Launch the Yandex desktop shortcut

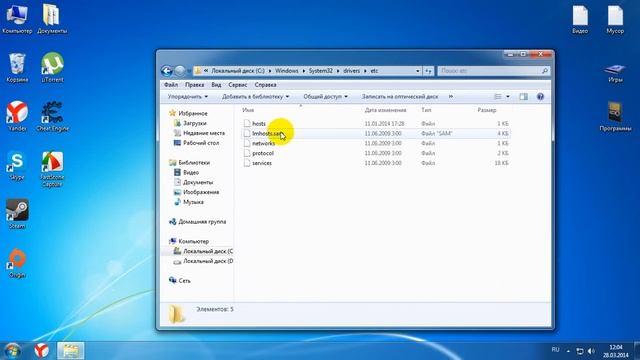pyautogui.click(x=17, y=116)
